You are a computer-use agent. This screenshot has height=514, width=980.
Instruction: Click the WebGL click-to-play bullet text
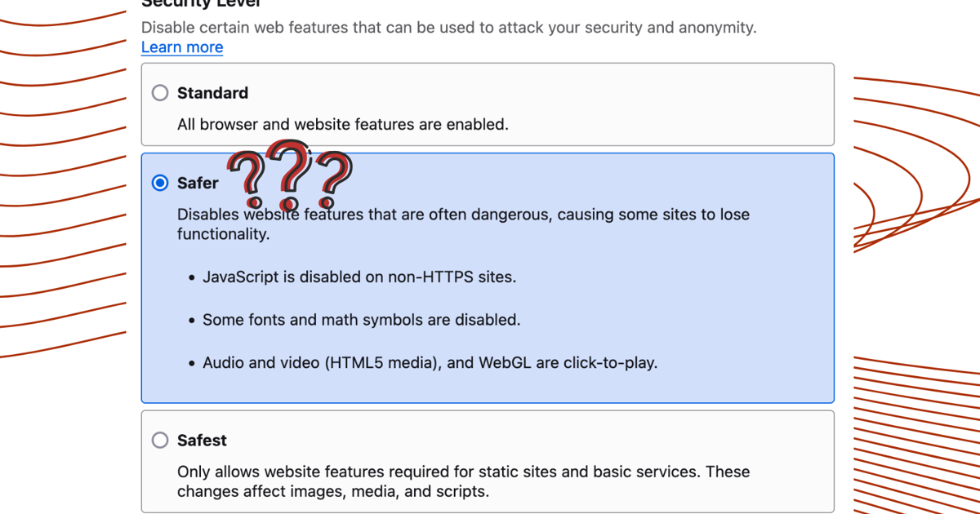430,362
